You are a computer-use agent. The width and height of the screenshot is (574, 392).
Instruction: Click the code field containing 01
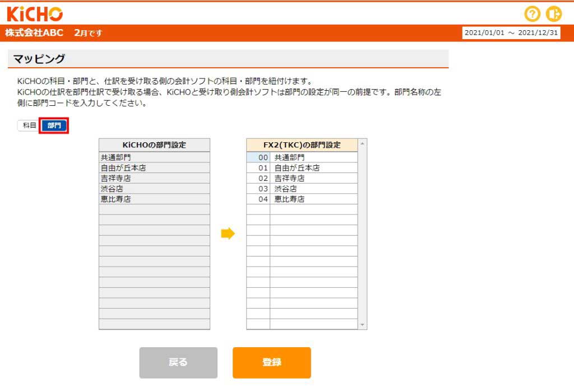tap(258, 168)
